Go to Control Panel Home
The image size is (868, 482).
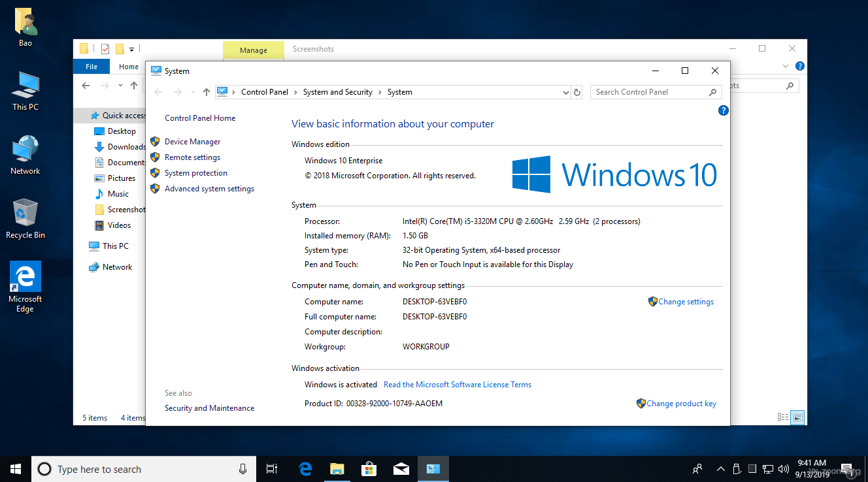[x=200, y=118]
